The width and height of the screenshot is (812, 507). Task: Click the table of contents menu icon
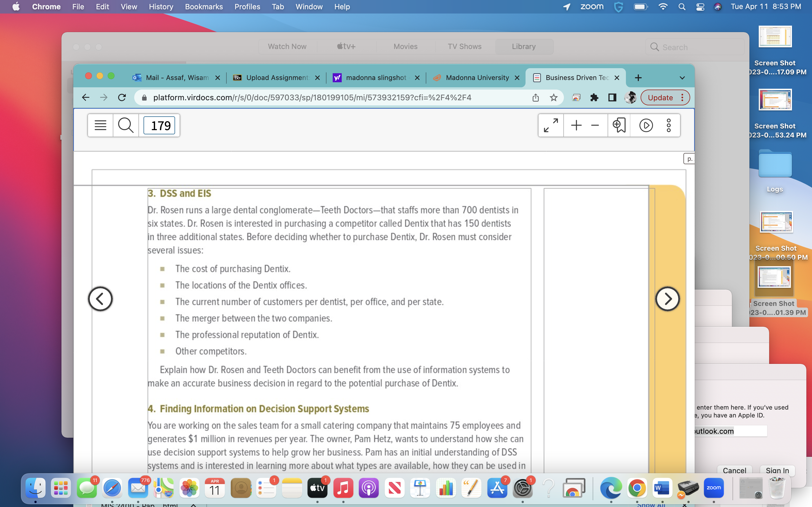tap(100, 125)
